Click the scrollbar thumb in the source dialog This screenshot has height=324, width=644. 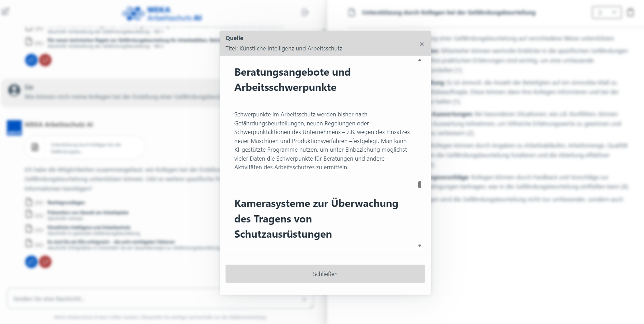[x=420, y=185]
